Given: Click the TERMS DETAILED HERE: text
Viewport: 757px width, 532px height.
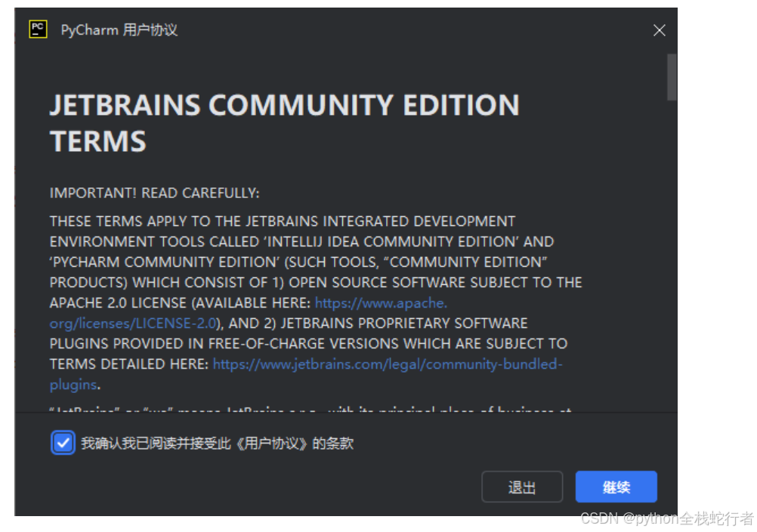Looking at the screenshot, I should 129,364.
